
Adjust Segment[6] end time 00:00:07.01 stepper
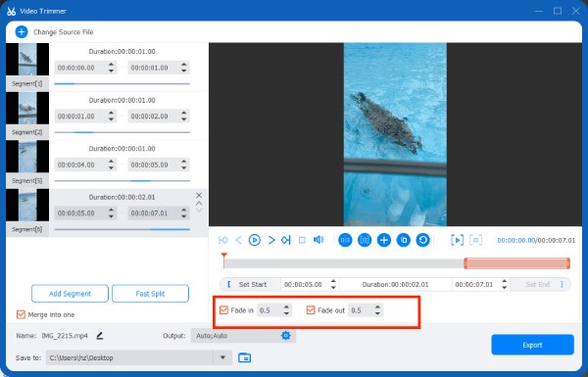click(x=184, y=212)
